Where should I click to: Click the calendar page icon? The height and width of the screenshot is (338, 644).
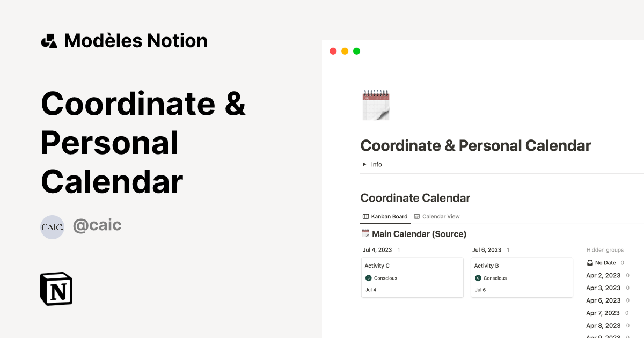tap(376, 105)
